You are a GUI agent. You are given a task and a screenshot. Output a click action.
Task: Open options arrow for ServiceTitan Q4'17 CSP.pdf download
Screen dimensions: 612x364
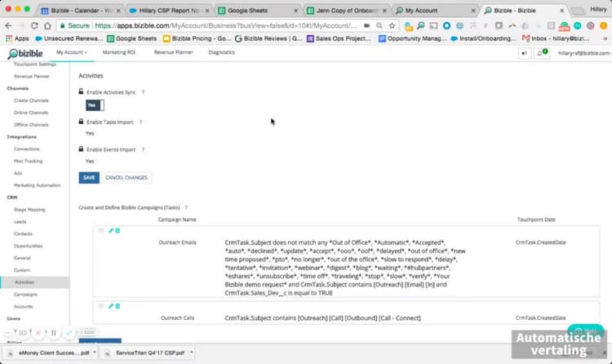[191, 353]
